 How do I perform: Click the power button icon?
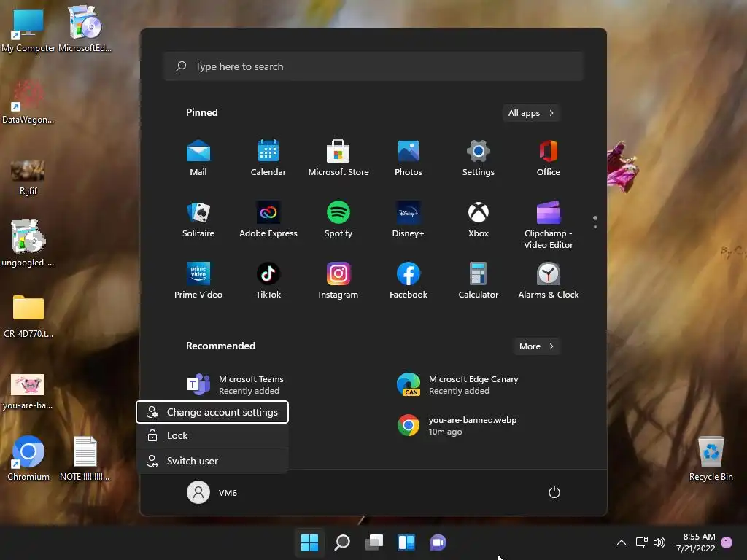554,492
